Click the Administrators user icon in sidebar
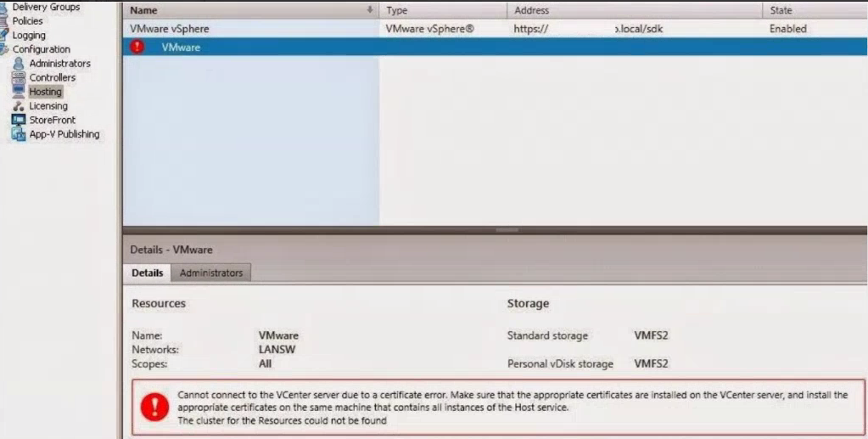The image size is (868, 439). tap(18, 64)
